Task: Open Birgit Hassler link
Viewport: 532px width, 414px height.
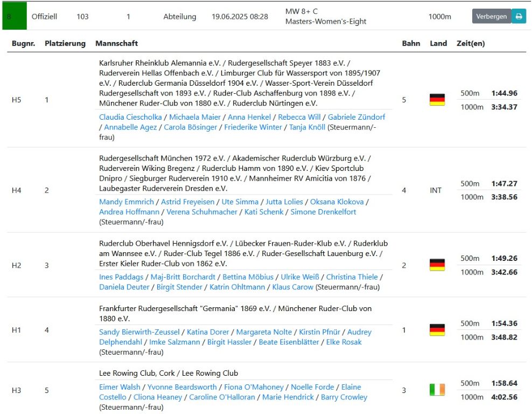Action: coord(229,342)
